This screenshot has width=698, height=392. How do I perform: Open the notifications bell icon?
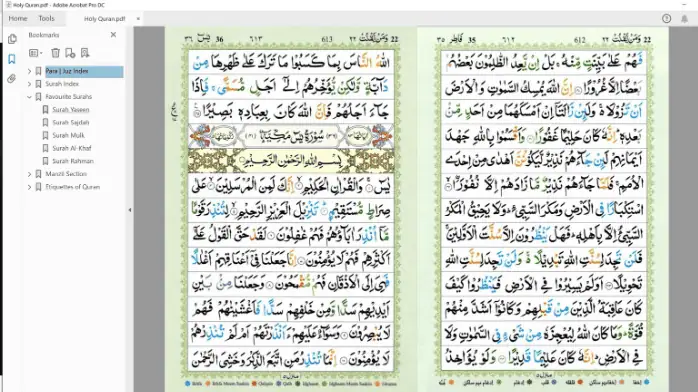click(x=684, y=18)
